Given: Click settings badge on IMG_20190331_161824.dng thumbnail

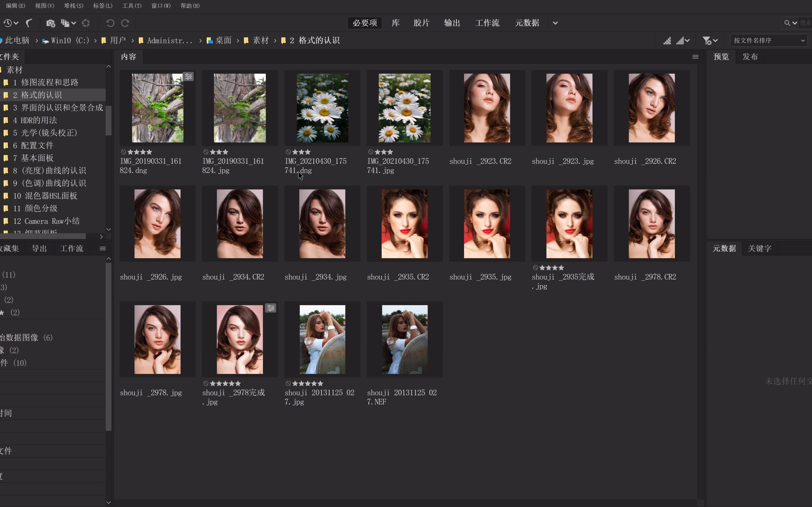Looking at the screenshot, I should tap(188, 77).
